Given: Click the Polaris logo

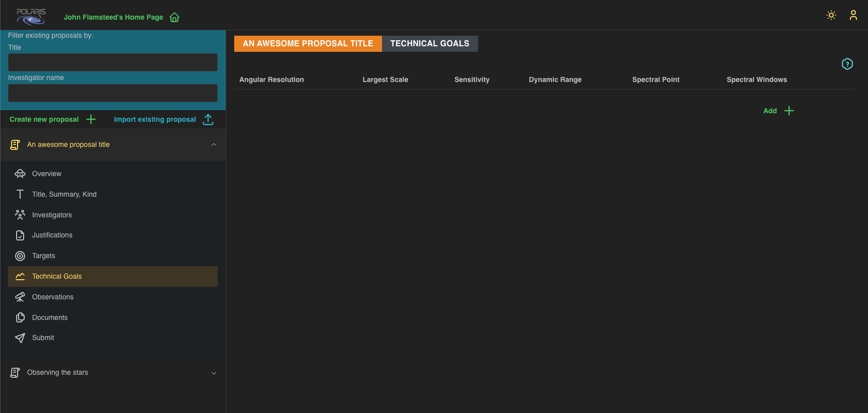Looking at the screenshot, I should [31, 17].
